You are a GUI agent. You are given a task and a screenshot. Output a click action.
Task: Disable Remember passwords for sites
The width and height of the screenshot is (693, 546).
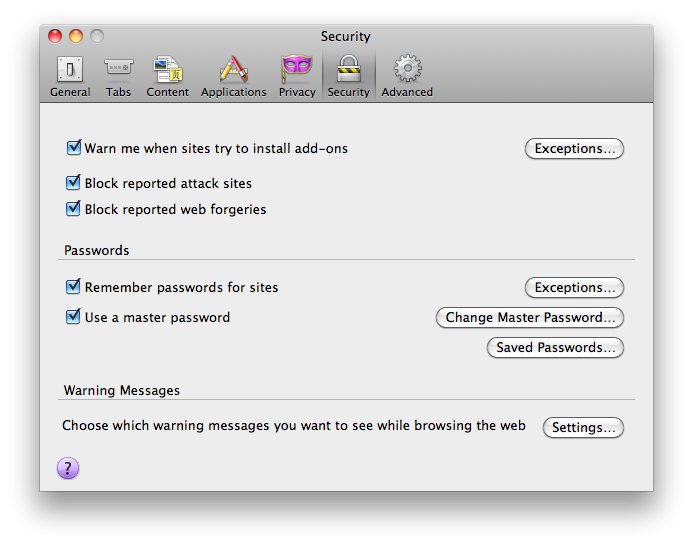point(73,286)
